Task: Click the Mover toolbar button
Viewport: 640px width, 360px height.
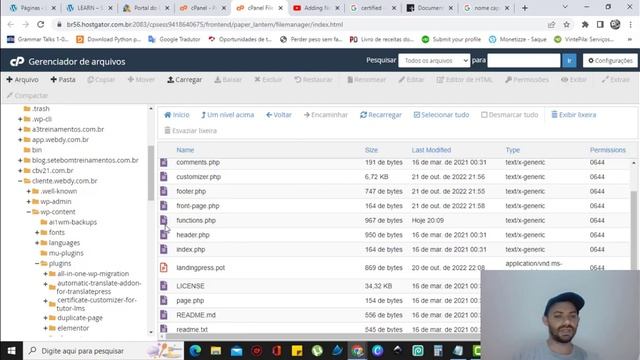Action: (x=141, y=80)
